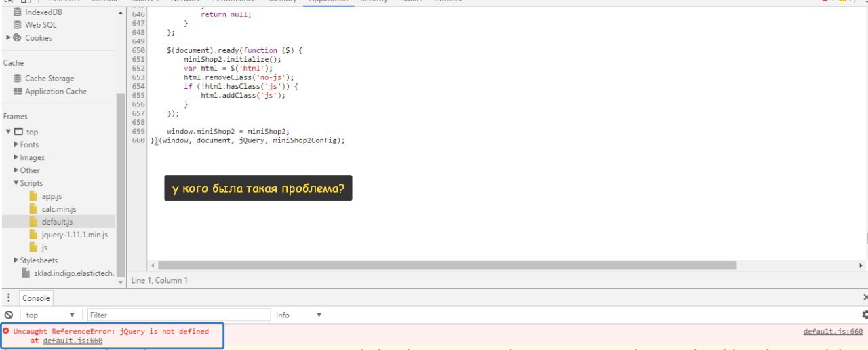Click the source scrollbar left arrow
Image resolution: width=868 pixels, height=350 pixels.
(153, 265)
